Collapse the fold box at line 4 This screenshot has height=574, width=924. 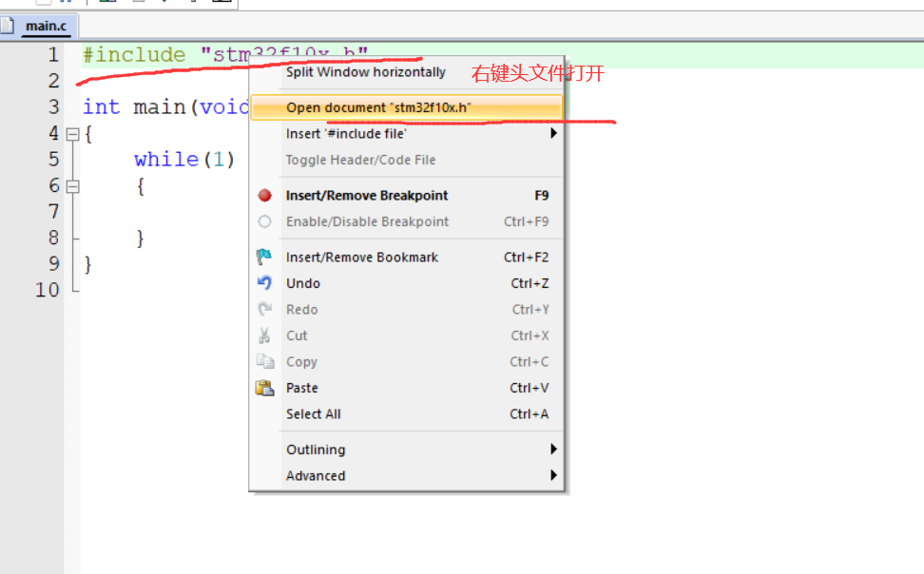pyautogui.click(x=72, y=134)
